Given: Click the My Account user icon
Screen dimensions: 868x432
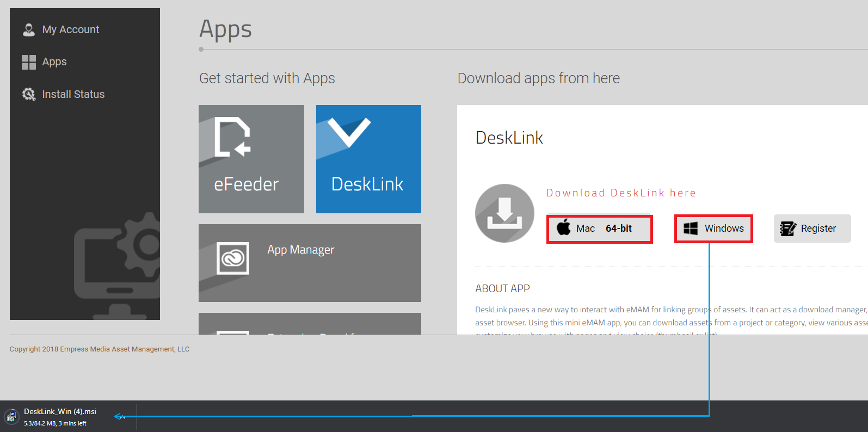Looking at the screenshot, I should click(x=29, y=29).
